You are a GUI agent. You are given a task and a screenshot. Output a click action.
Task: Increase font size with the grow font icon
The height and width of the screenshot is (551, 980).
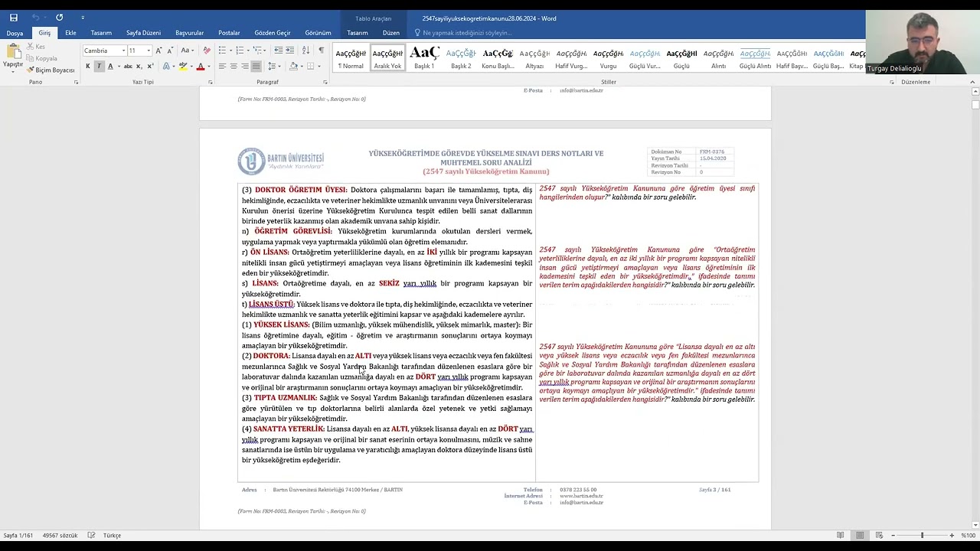pyautogui.click(x=158, y=51)
